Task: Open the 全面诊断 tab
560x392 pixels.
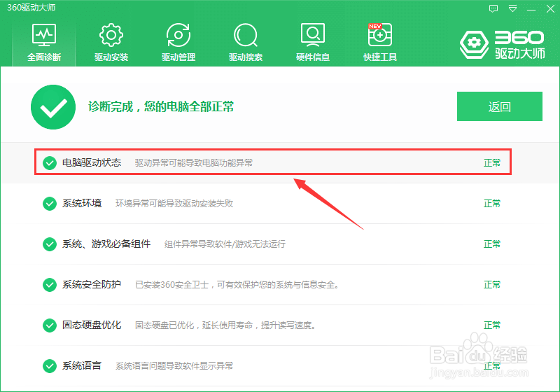Action: coord(44,43)
